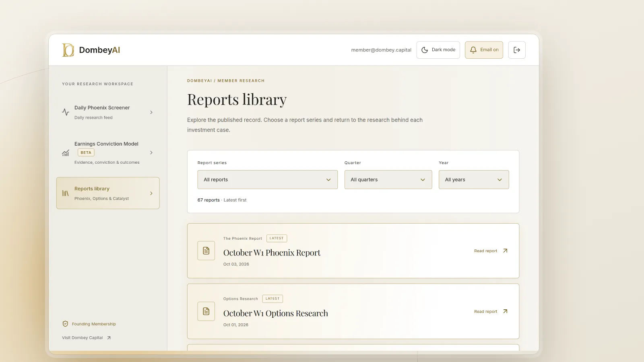This screenshot has height=362, width=644.
Task: Click the document icon for October W1 Options Research
Action: tap(206, 311)
